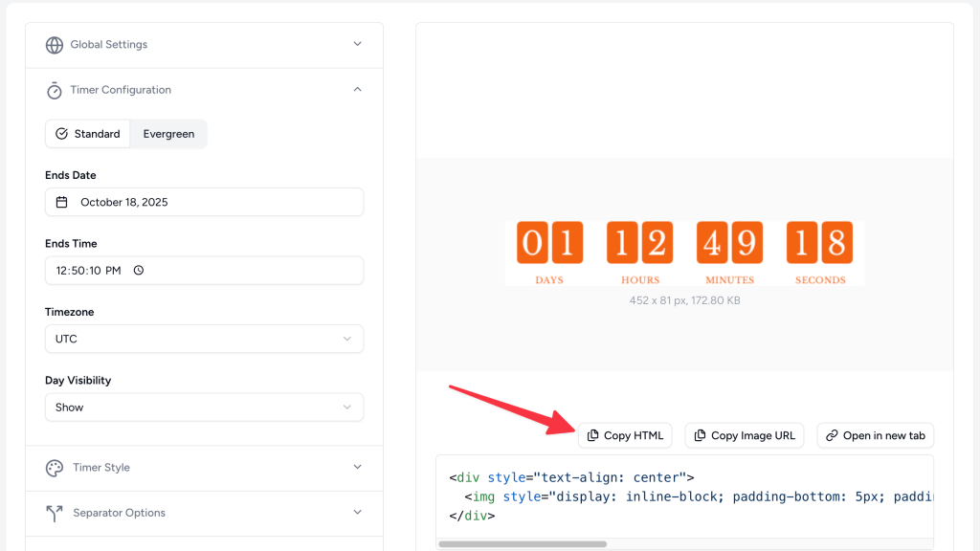Expand the Separator Options section

pyautogui.click(x=357, y=513)
